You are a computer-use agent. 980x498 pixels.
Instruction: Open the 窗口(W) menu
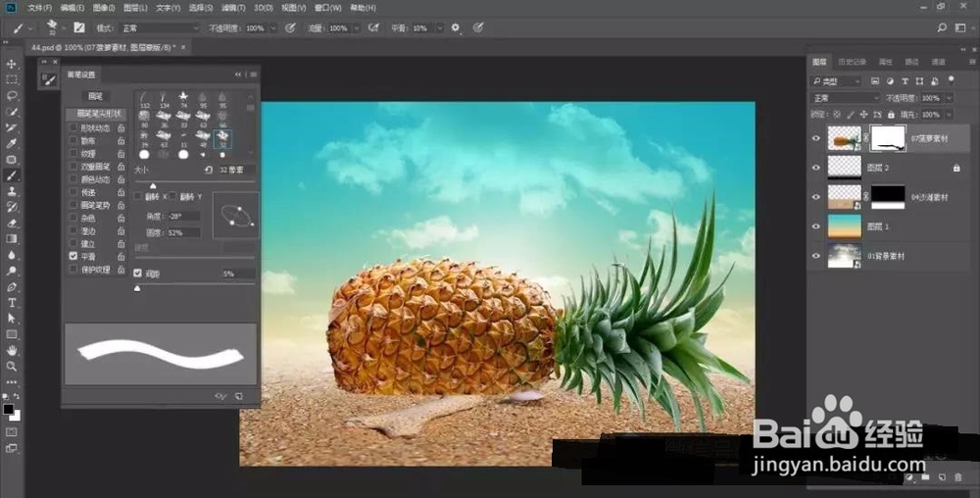pyautogui.click(x=328, y=8)
